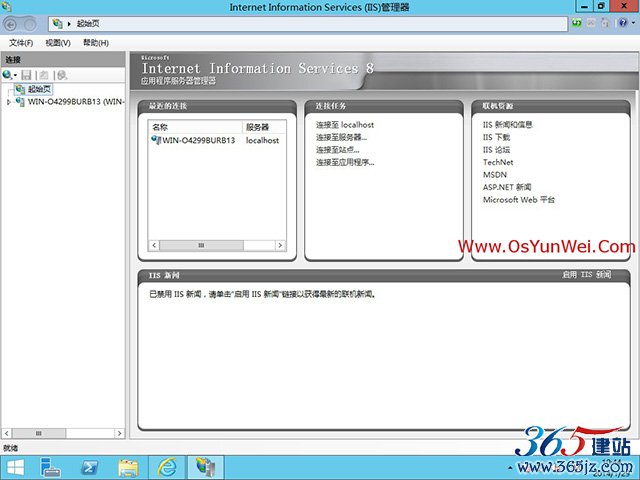Screen dimensions: 640x480
Task: Sort recent connections by 名称 column header
Action: click(x=196, y=127)
